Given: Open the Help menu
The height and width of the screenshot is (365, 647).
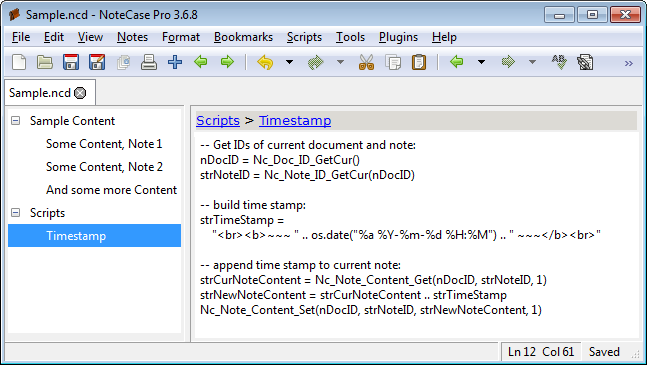Looking at the screenshot, I should click(x=444, y=37).
